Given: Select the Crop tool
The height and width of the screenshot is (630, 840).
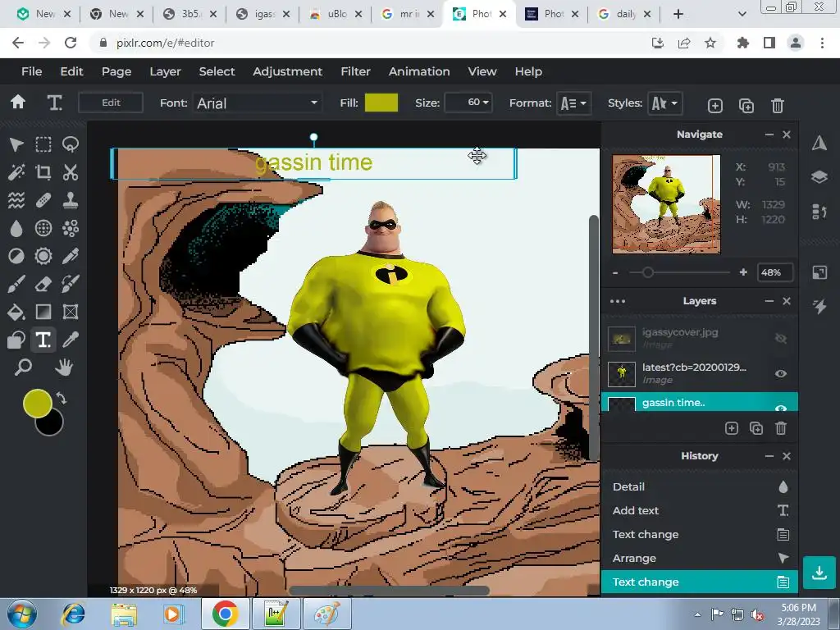Looking at the screenshot, I should 43,172.
